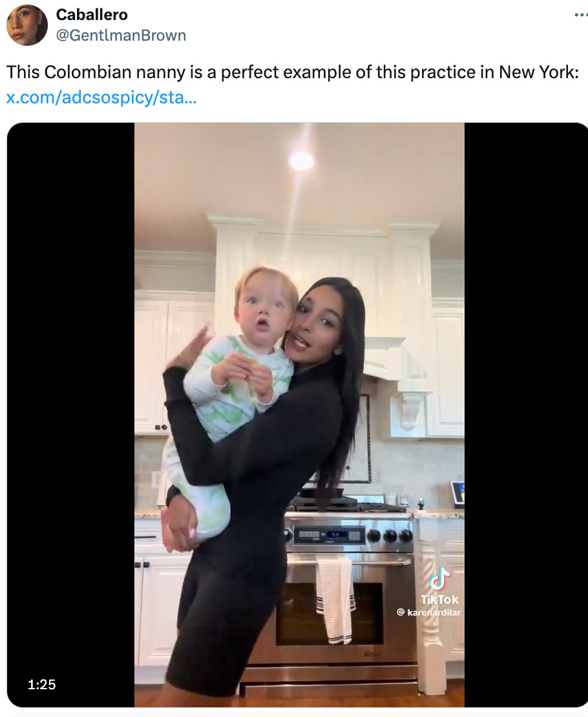588x717 pixels.
Task: Click the black letterbox right of the video
Action: (x=526, y=414)
